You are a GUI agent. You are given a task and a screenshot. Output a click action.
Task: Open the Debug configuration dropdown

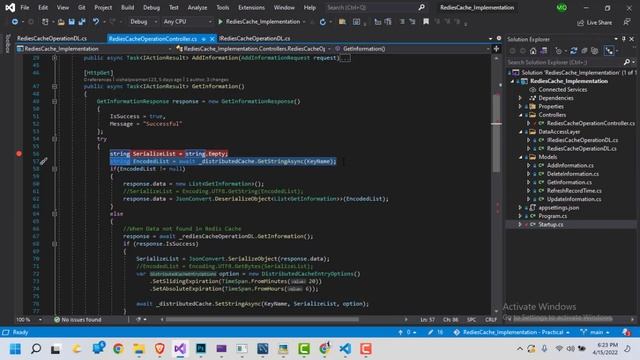[x=143, y=22]
